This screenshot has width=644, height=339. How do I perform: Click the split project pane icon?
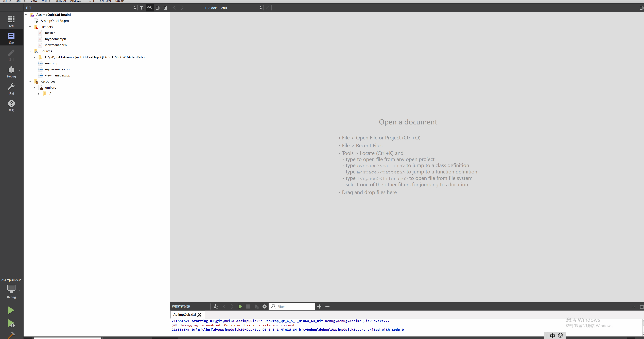[x=158, y=8]
